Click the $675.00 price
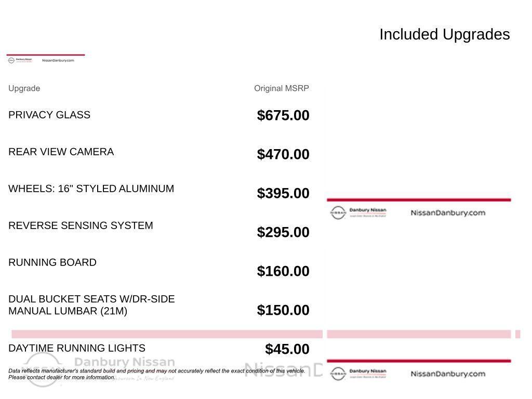Viewport: 532px width, 399px height. [x=283, y=115]
